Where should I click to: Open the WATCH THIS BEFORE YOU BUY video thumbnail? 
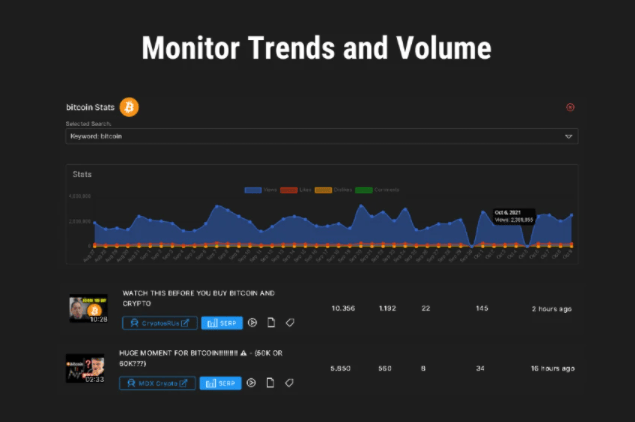coord(88,309)
